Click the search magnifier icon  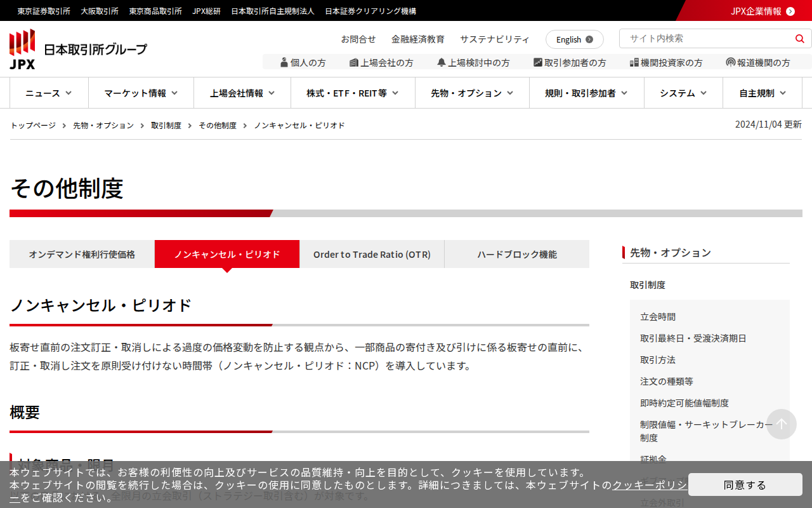tap(799, 39)
